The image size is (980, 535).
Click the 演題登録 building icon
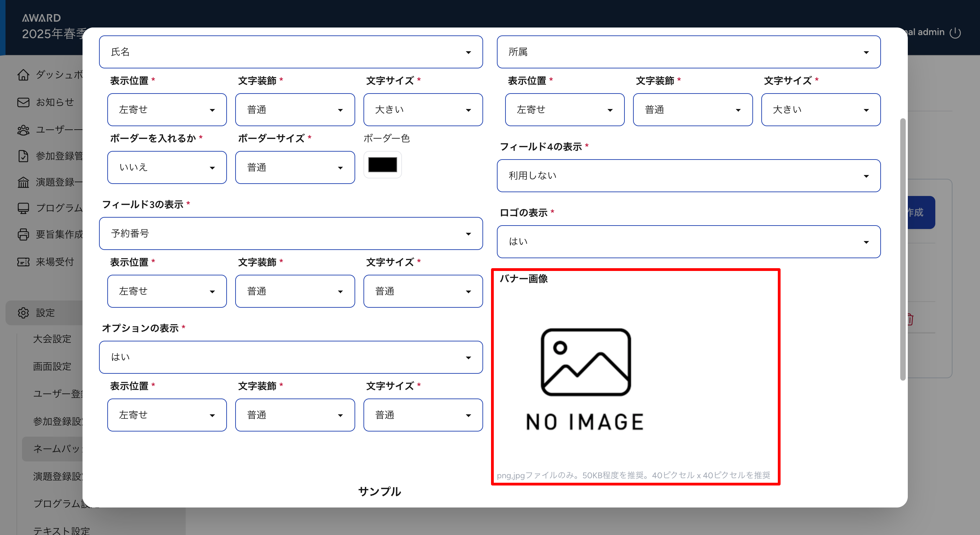pyautogui.click(x=23, y=182)
